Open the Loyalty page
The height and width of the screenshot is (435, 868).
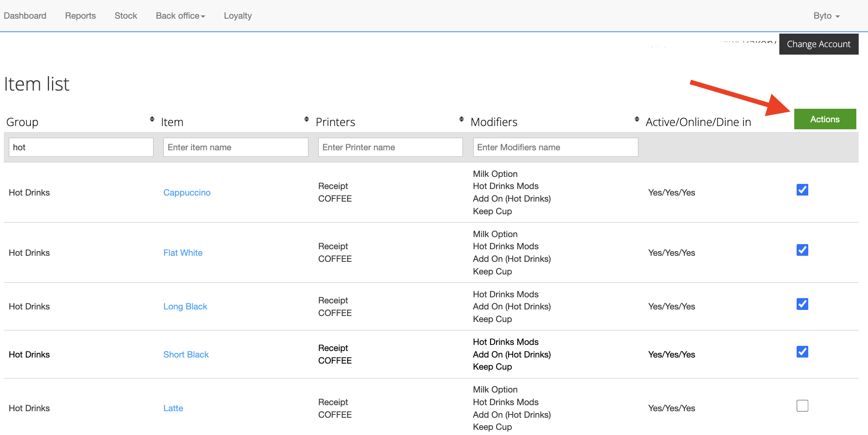coord(238,16)
